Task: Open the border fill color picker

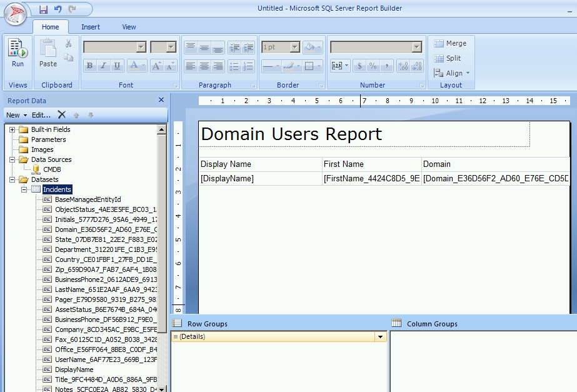Action: click(x=311, y=48)
